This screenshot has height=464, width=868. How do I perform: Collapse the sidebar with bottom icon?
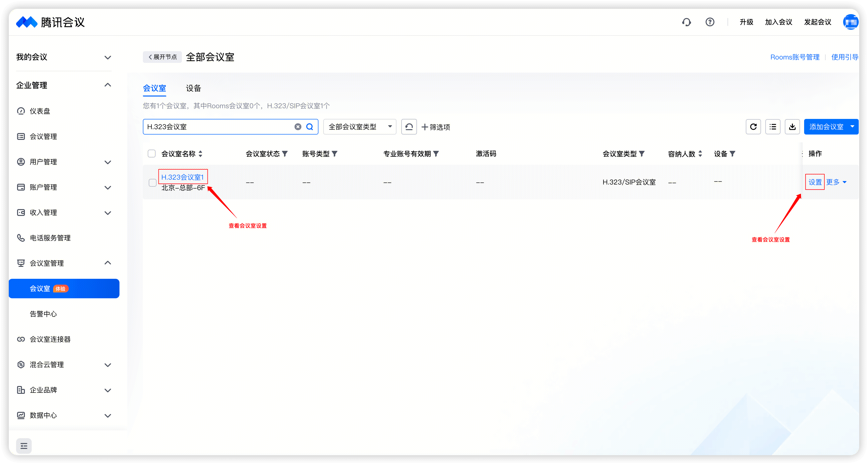pyautogui.click(x=24, y=446)
